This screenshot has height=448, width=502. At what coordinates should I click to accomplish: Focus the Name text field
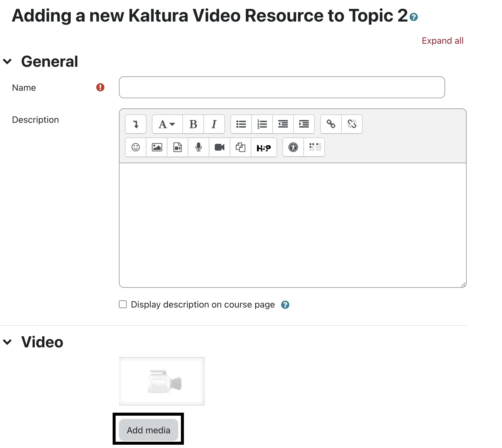(282, 87)
